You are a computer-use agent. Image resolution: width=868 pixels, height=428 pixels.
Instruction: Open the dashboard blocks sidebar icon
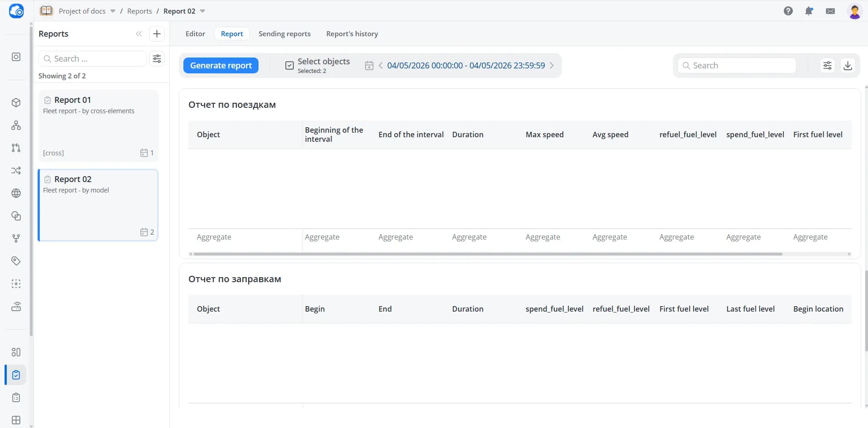click(16, 352)
